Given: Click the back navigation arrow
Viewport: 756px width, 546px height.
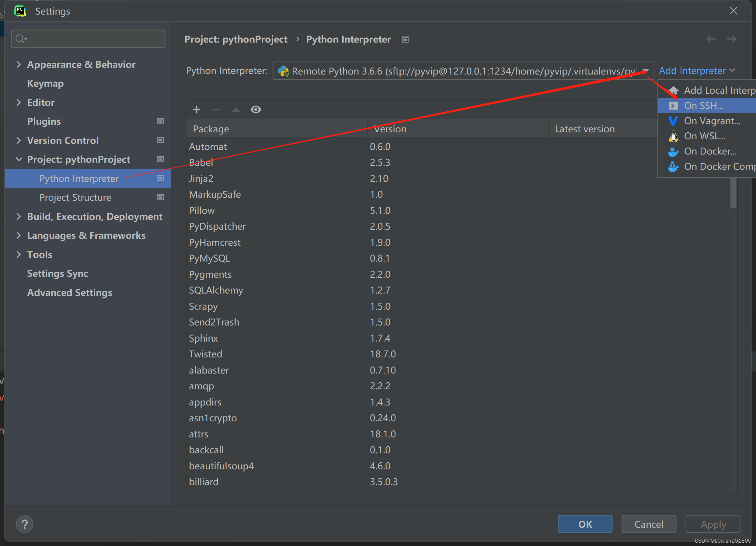Looking at the screenshot, I should click(711, 39).
